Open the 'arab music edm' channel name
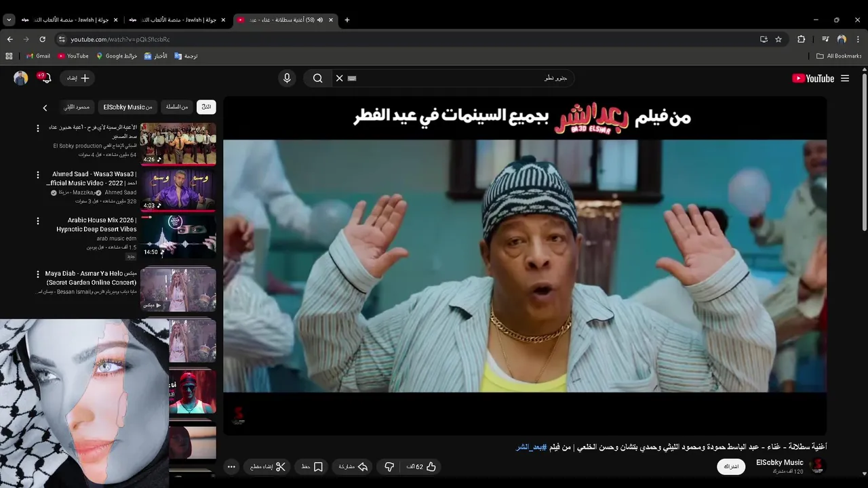868x488 pixels. pyautogui.click(x=117, y=239)
